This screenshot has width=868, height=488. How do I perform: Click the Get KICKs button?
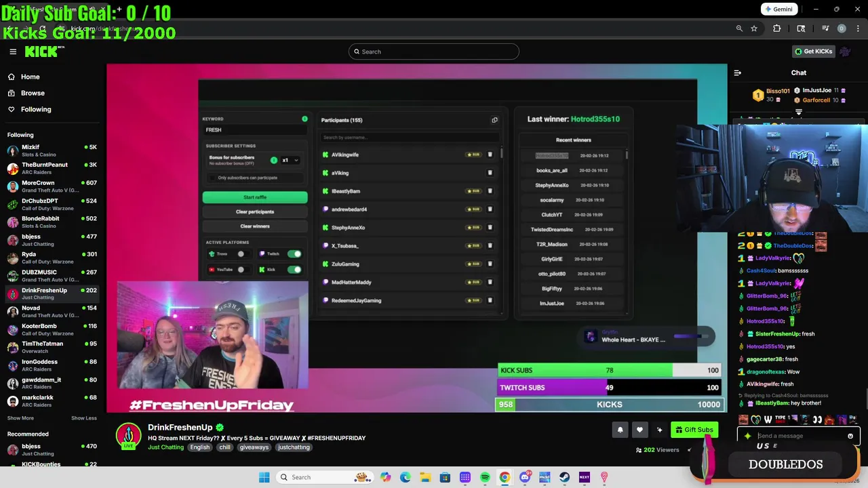click(813, 52)
